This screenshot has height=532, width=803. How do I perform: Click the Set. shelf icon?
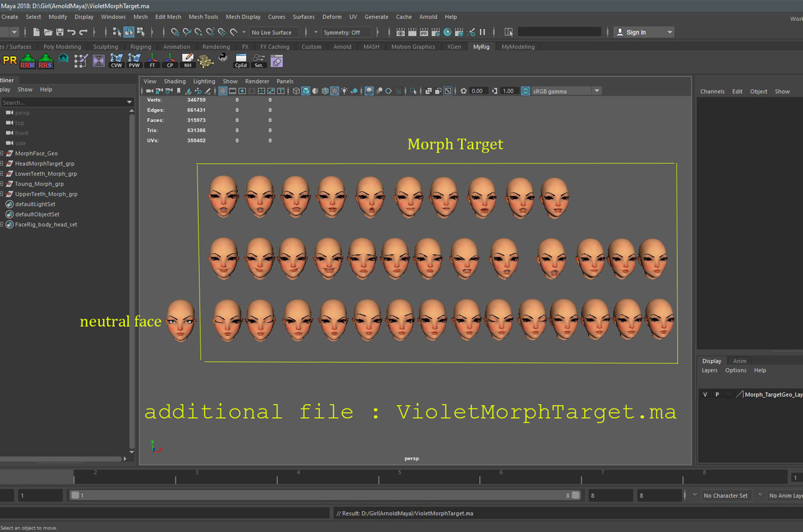[x=258, y=61]
